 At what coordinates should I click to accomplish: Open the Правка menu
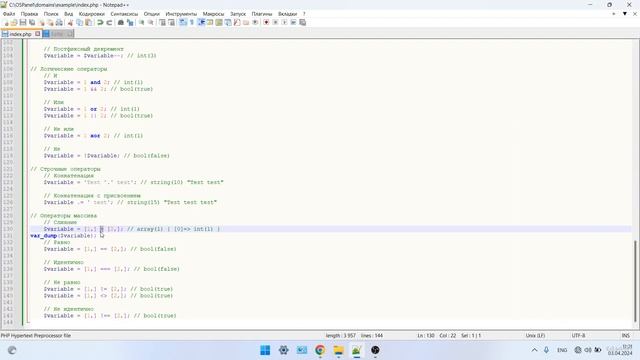click(x=29, y=14)
